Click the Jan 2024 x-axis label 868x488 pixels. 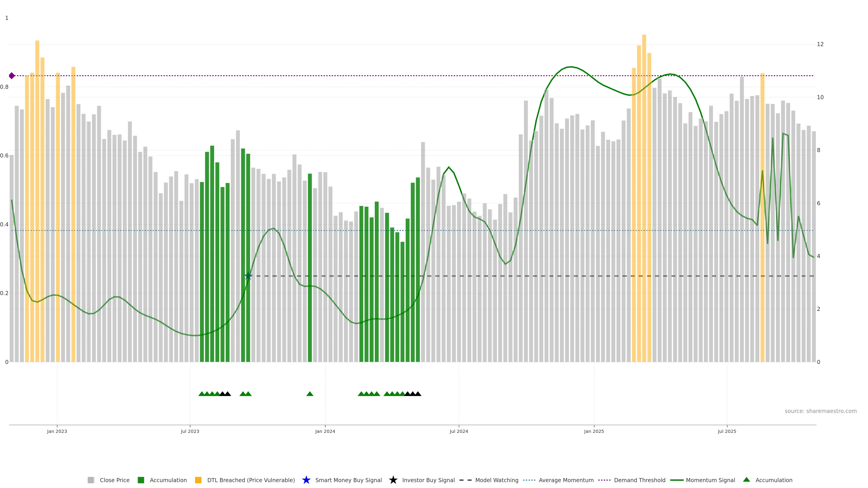(325, 431)
